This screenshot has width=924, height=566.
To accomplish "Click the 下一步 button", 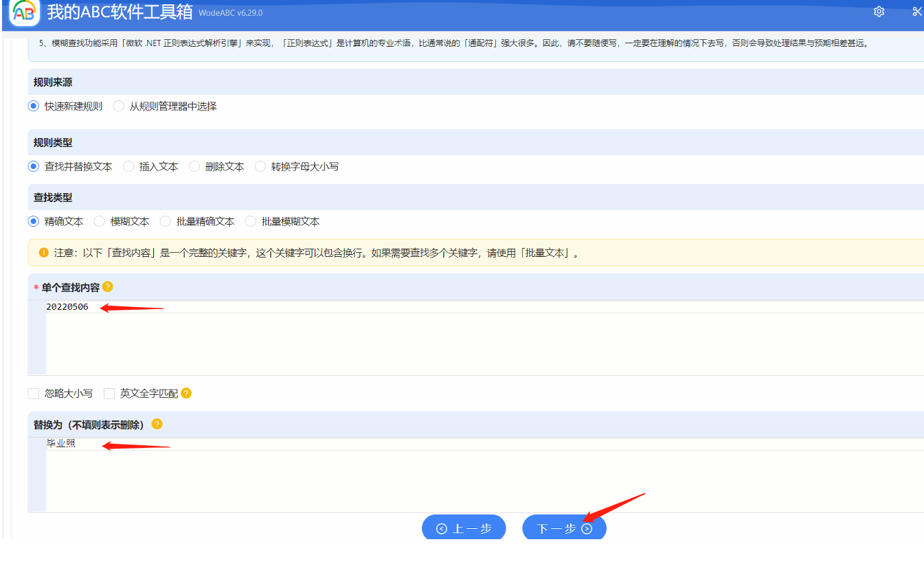I will point(564,529).
